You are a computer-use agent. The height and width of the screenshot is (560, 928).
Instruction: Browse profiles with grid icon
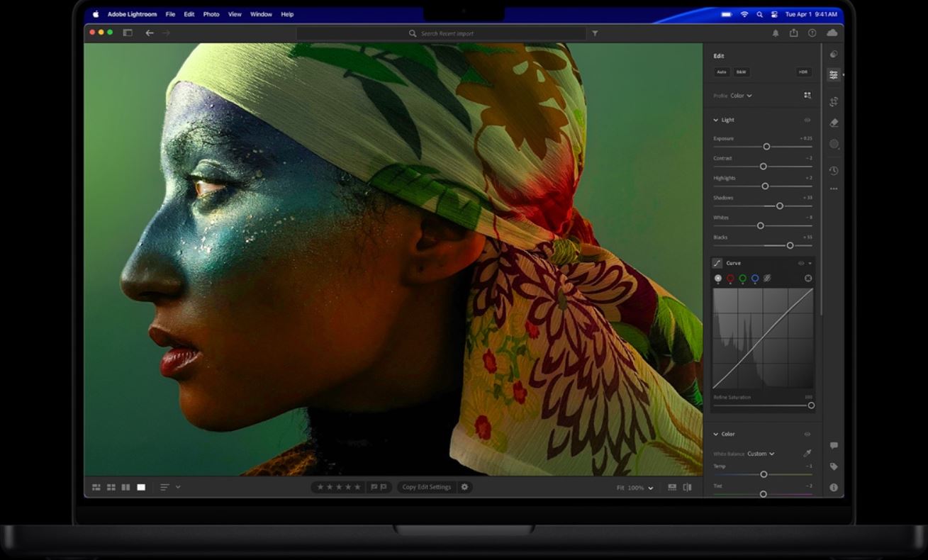807,95
